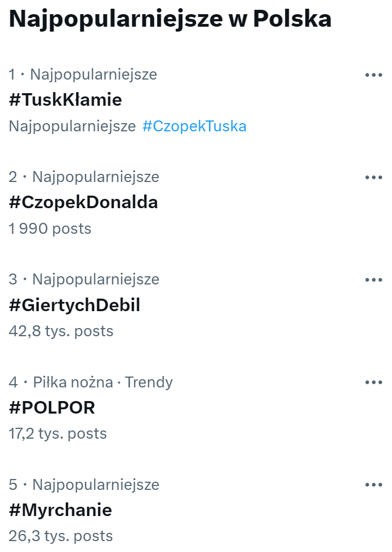This screenshot has width=392, height=552.
Task: Open three-dot menu next to #Myrchanie
Action: 373,484
